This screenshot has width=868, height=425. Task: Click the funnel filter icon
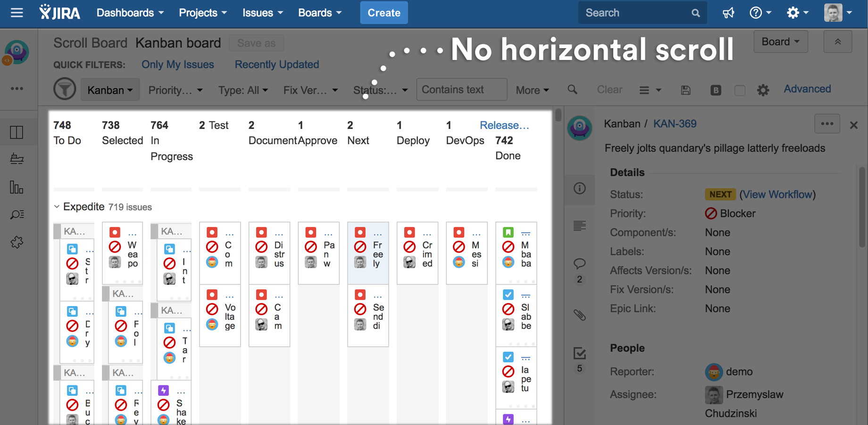[65, 89]
